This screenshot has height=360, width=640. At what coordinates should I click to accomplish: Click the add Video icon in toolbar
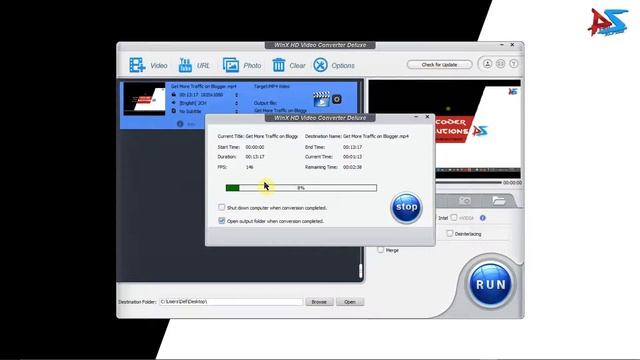(x=137, y=65)
